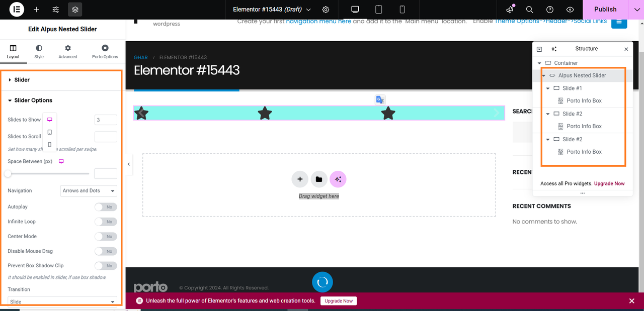644x311 pixels.
Task: Open the document title dropdown chevron
Action: (308, 10)
